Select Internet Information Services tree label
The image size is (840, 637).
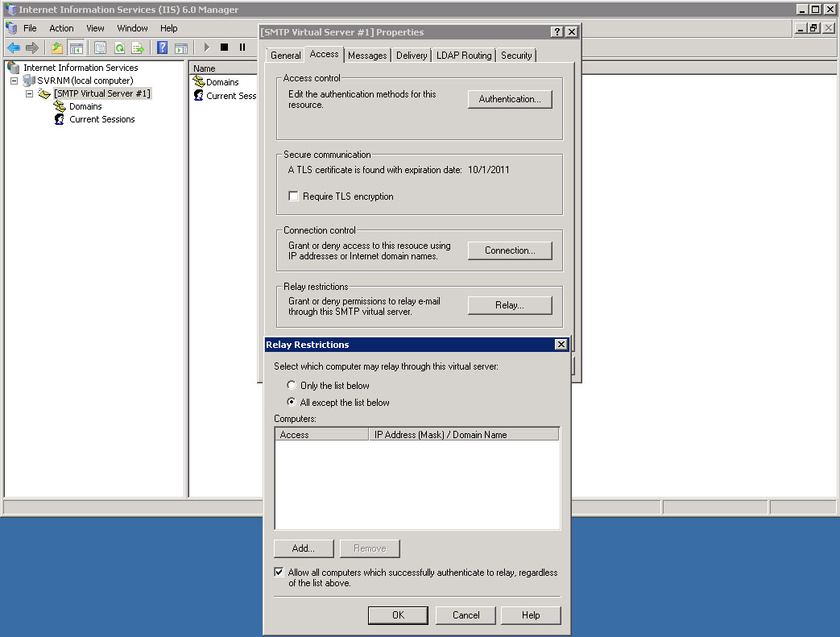point(81,68)
